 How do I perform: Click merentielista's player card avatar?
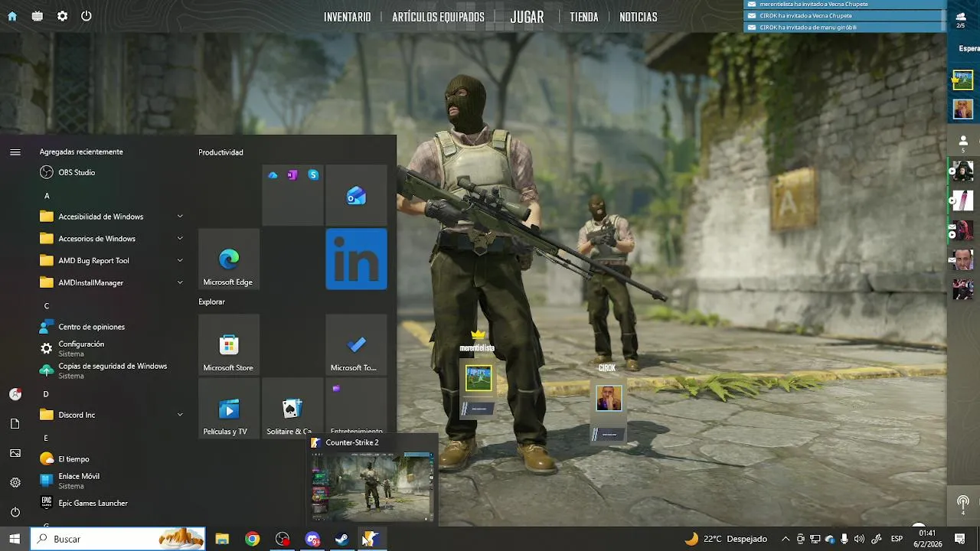click(479, 378)
